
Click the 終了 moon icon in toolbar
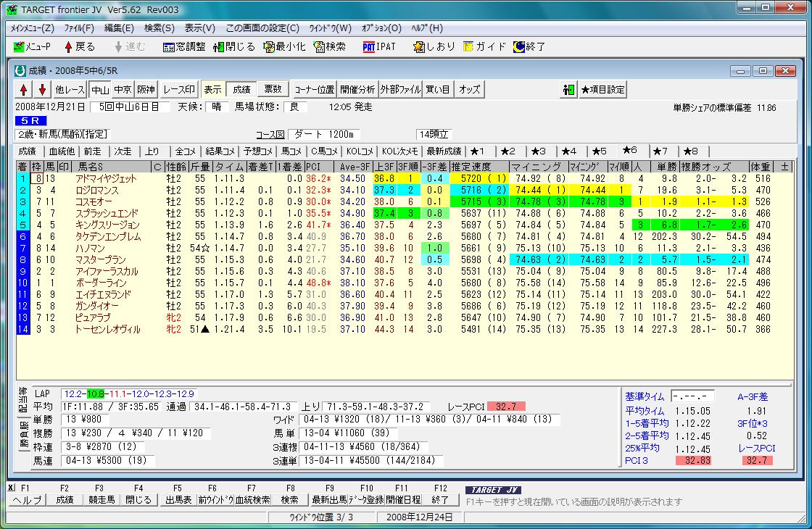tap(519, 46)
